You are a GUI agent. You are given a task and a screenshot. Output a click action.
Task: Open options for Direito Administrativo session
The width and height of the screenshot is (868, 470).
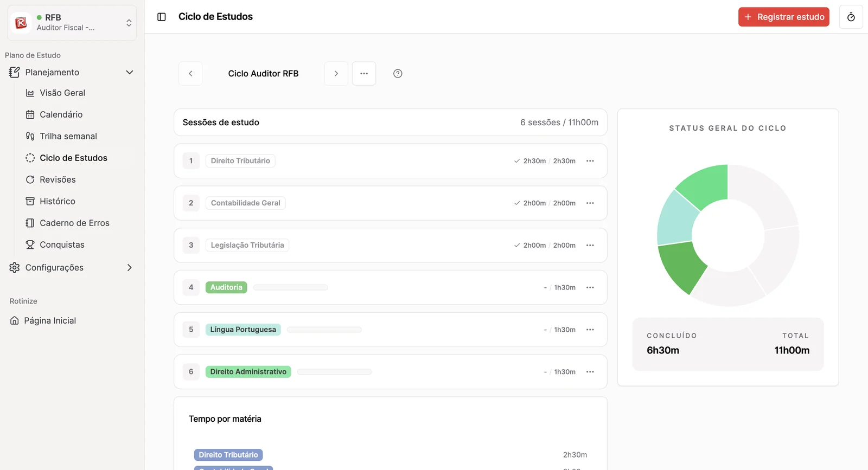[x=590, y=372]
